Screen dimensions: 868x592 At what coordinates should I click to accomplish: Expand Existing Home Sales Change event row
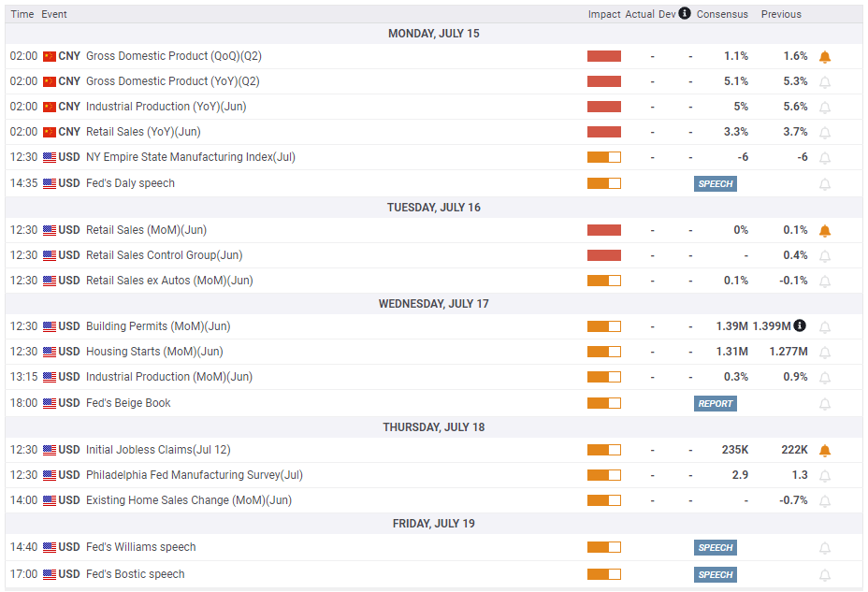(433, 500)
